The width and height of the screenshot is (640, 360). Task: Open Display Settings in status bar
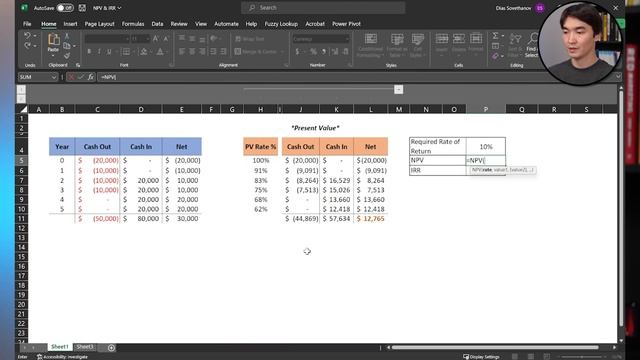click(x=481, y=357)
